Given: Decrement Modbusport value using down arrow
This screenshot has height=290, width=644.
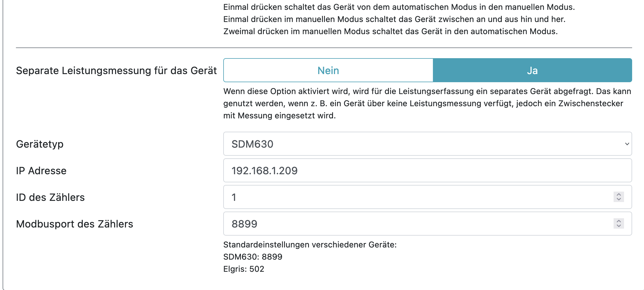Looking at the screenshot, I should (x=619, y=226).
